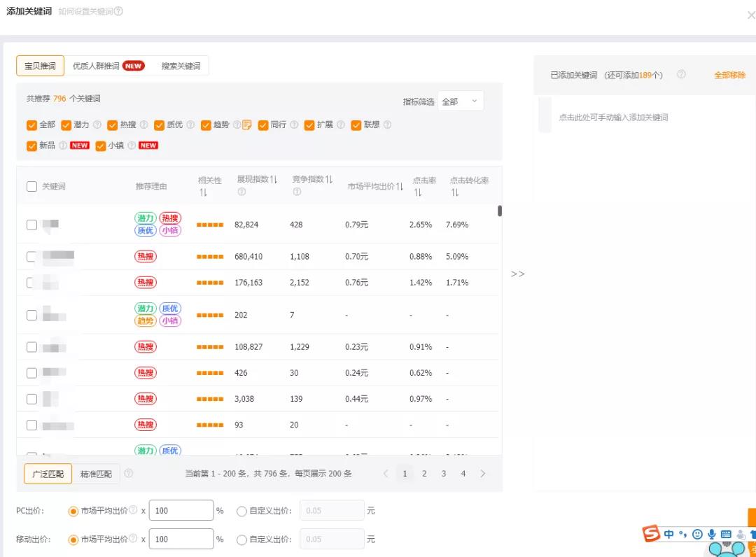This screenshot has width=756, height=557.
Task: Choose the 精准匹配 button
Action: 96,474
